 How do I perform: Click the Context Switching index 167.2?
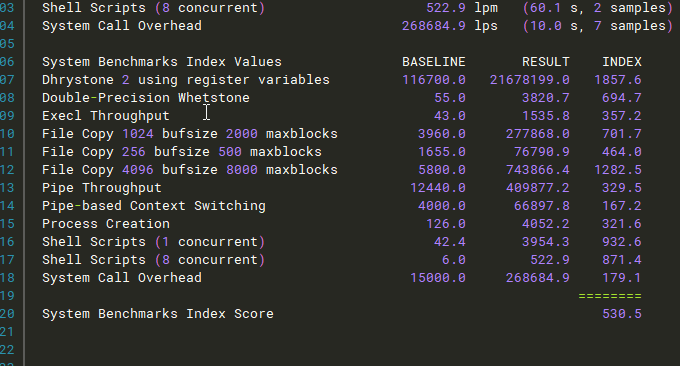click(x=621, y=206)
